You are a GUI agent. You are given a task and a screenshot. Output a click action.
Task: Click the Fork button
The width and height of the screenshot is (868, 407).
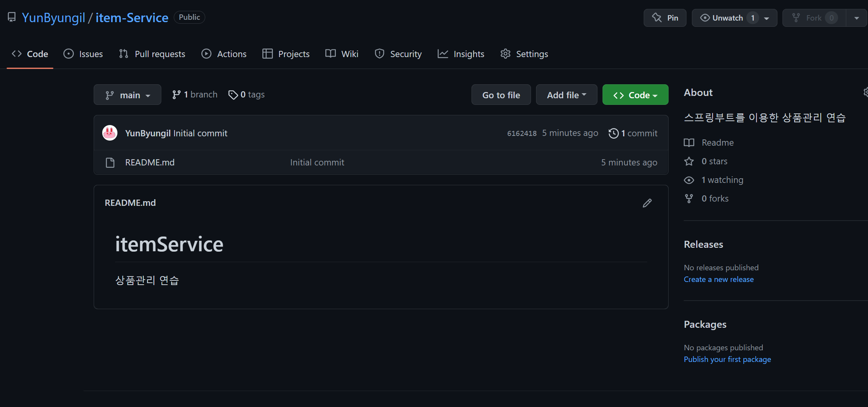point(814,18)
